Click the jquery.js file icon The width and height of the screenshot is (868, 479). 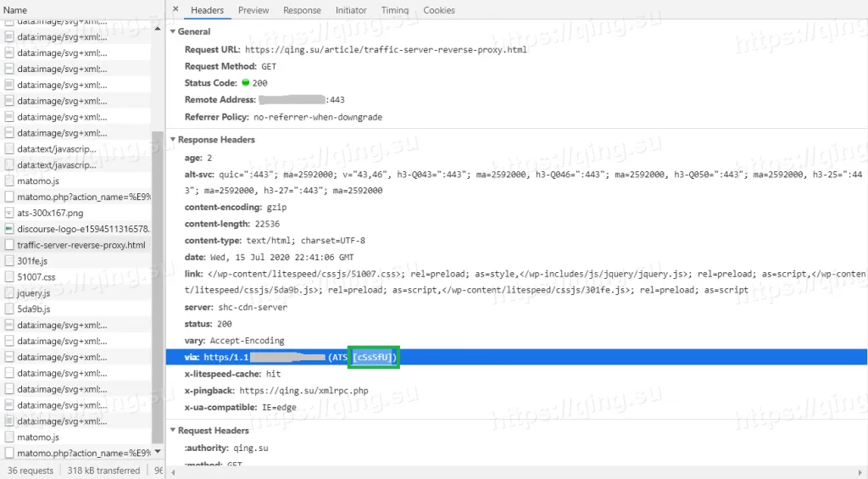tap(9, 293)
